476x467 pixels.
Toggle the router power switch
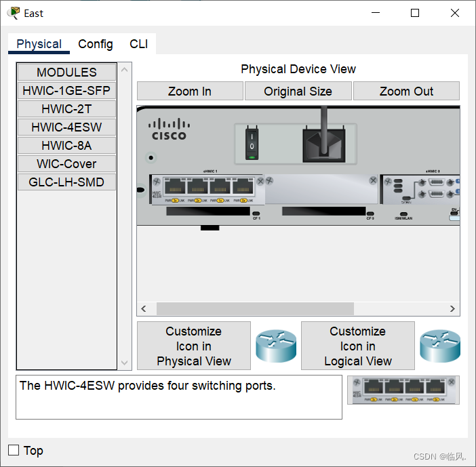click(252, 144)
